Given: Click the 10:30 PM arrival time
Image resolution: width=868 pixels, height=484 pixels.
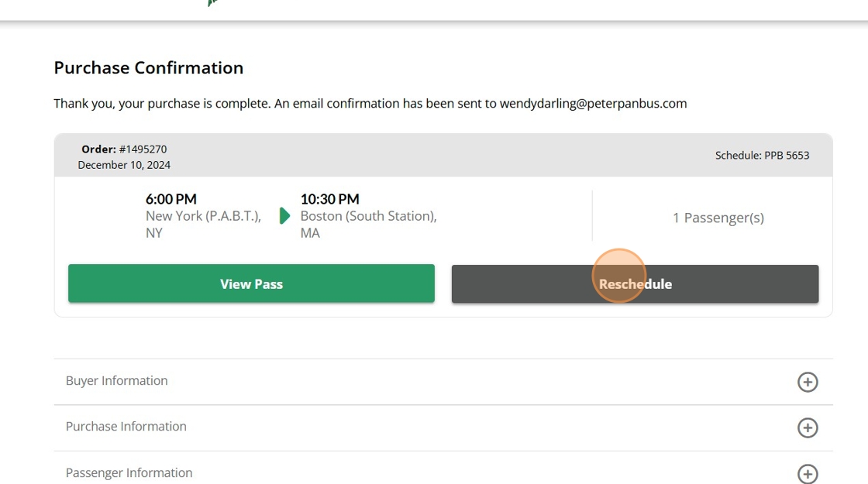Looking at the screenshot, I should (x=329, y=199).
